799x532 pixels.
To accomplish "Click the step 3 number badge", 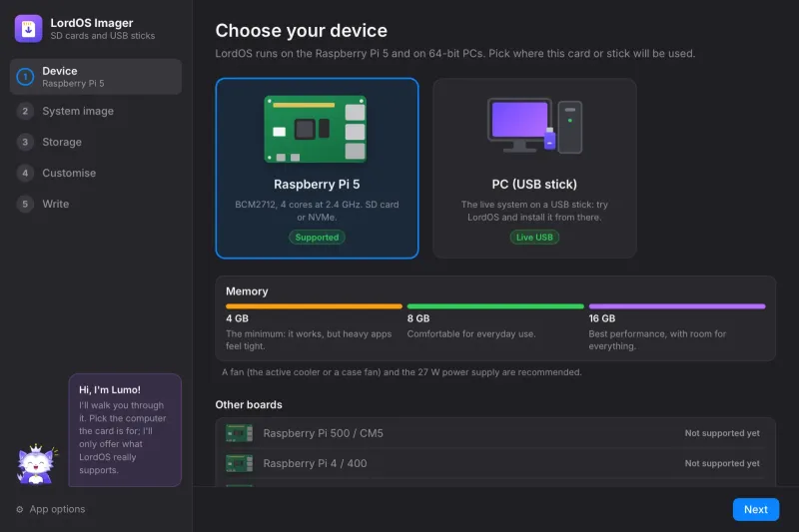I will 25,142.
